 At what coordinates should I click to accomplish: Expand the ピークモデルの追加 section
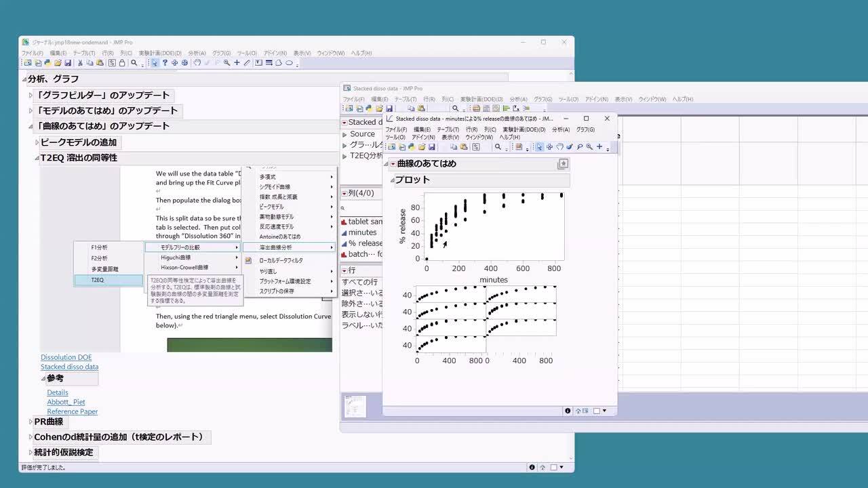(37, 142)
